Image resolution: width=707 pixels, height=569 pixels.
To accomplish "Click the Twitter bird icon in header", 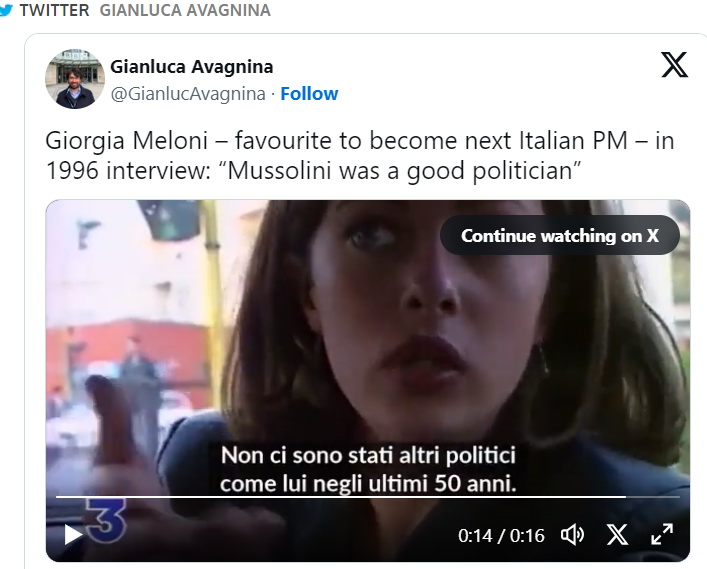I will pyautogui.click(x=6, y=10).
